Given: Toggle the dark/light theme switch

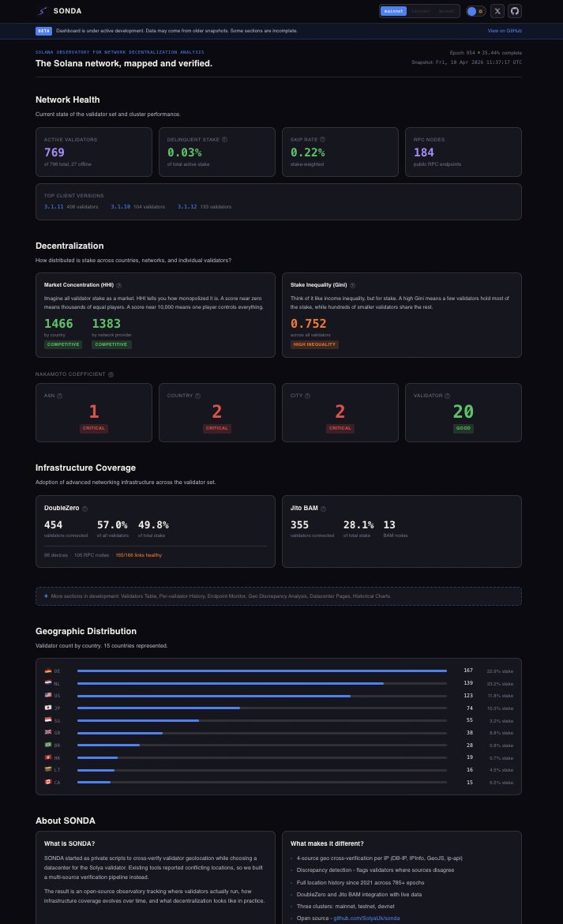Looking at the screenshot, I should [476, 11].
